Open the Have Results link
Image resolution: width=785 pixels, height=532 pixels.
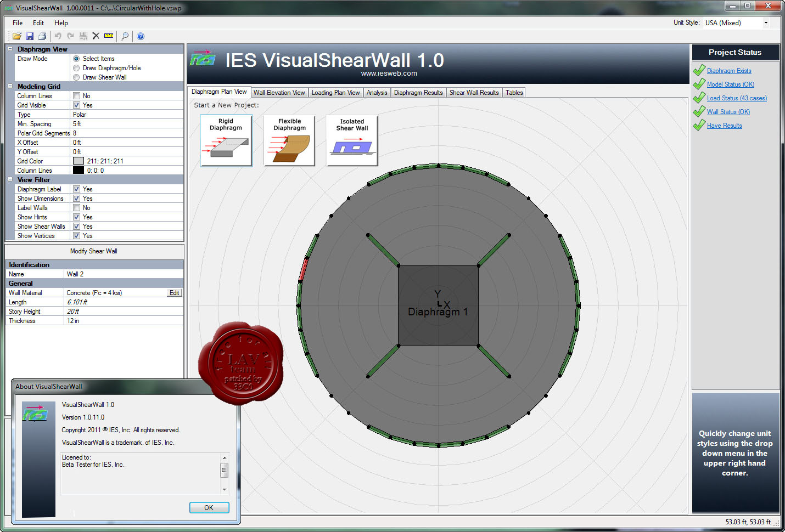(x=724, y=126)
